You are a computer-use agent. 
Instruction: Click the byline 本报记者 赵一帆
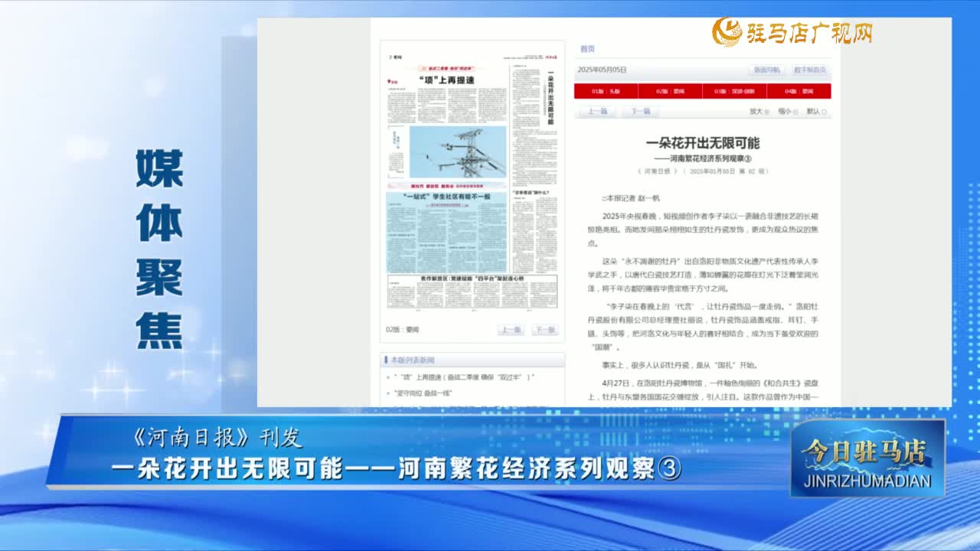click(x=631, y=197)
